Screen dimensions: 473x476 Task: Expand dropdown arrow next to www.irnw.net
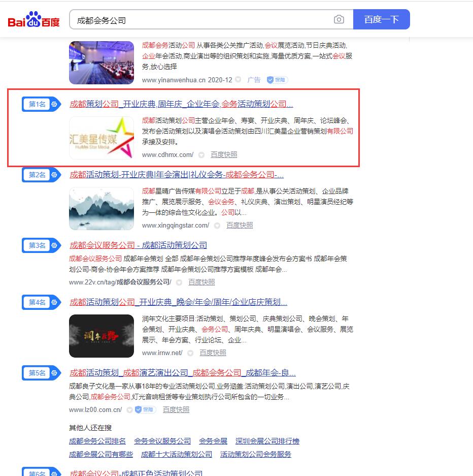pyautogui.click(x=190, y=353)
